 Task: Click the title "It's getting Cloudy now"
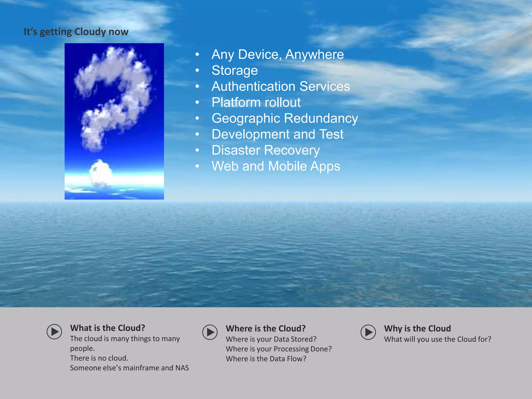[x=76, y=32]
